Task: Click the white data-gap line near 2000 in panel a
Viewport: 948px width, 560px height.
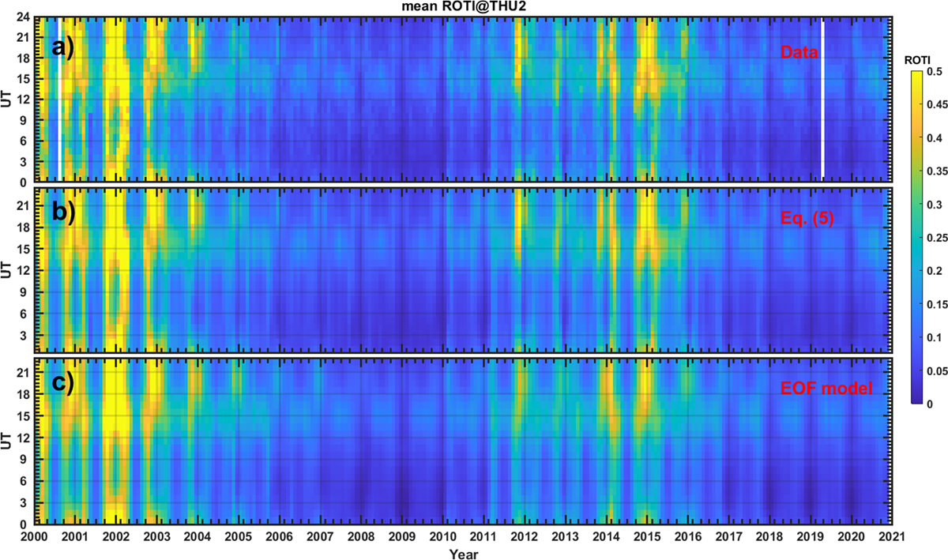Action: click(60, 100)
